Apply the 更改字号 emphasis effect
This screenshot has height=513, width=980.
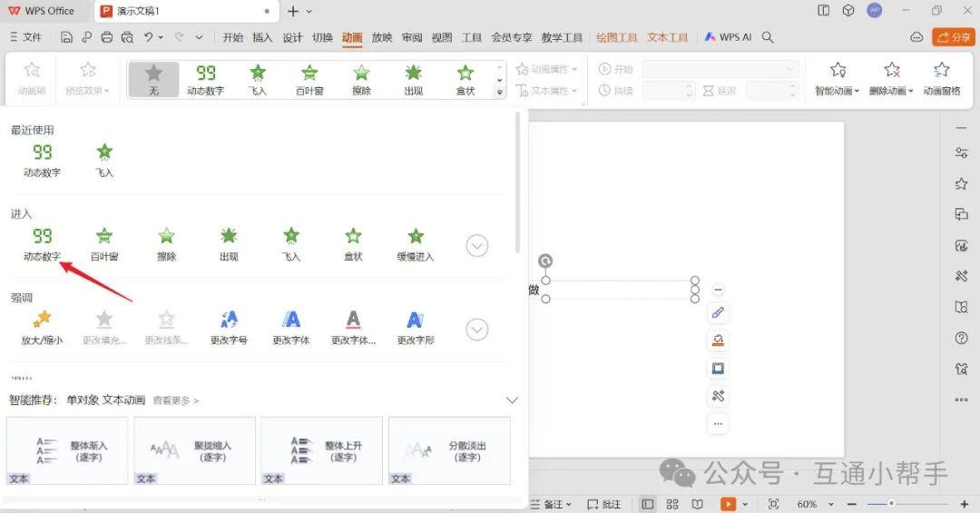[229, 328]
